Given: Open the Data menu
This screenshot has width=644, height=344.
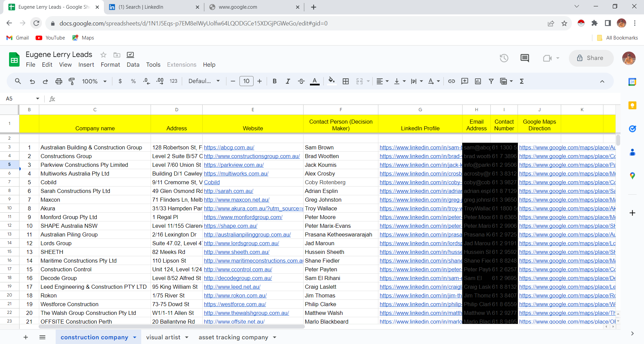Looking at the screenshot, I should pyautogui.click(x=133, y=65).
